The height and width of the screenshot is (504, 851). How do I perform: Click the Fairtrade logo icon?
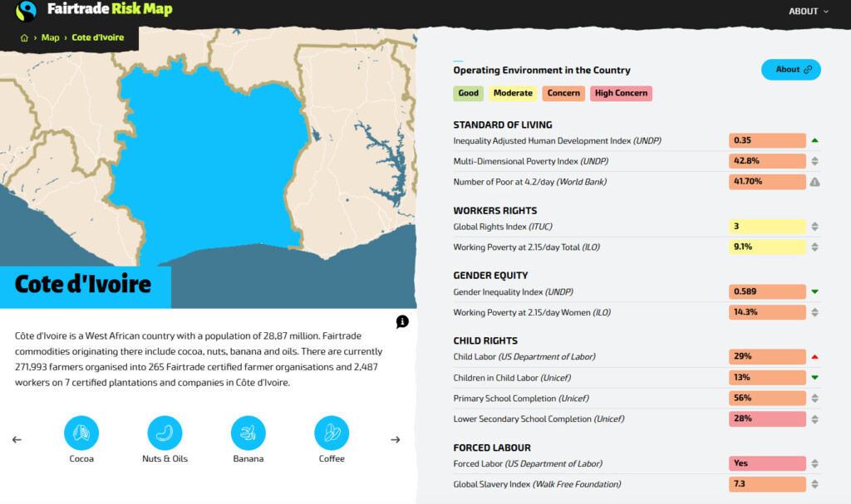click(x=27, y=12)
